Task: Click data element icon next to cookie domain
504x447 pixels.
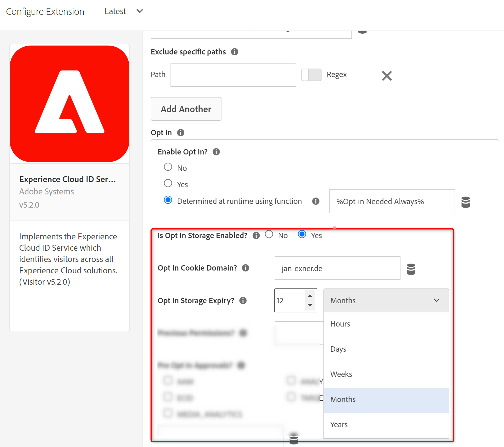Action: (x=411, y=269)
